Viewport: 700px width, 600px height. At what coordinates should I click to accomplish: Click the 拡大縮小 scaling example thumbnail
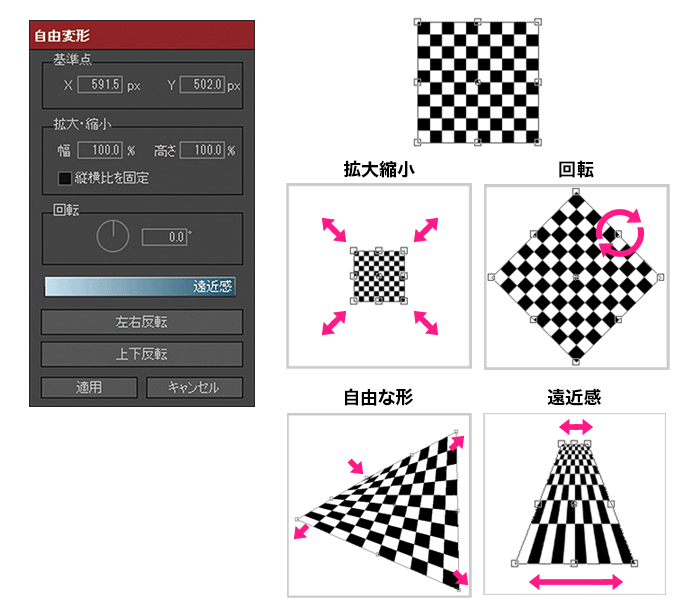click(x=380, y=275)
